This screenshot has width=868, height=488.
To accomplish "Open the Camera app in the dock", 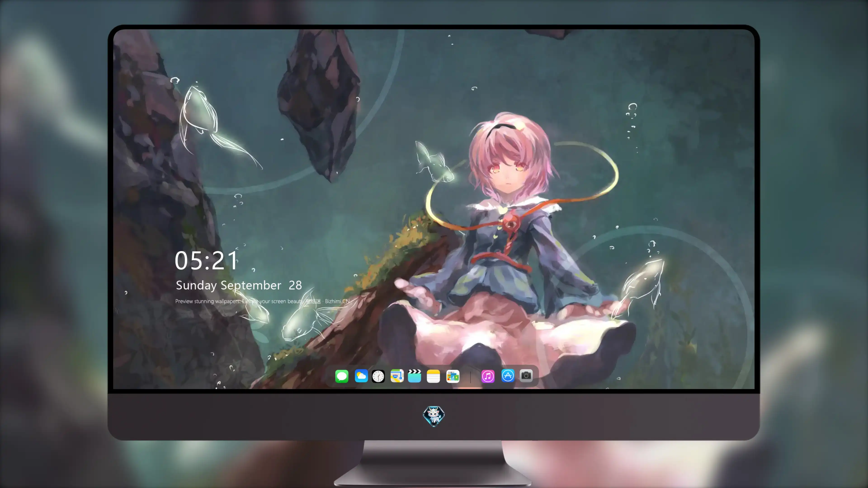I will [526, 375].
